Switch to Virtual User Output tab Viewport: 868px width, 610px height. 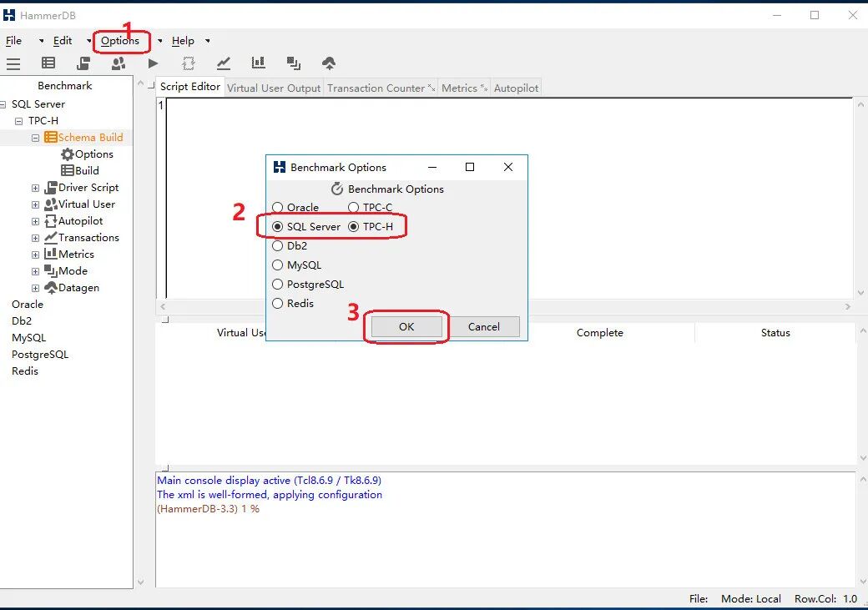point(274,88)
